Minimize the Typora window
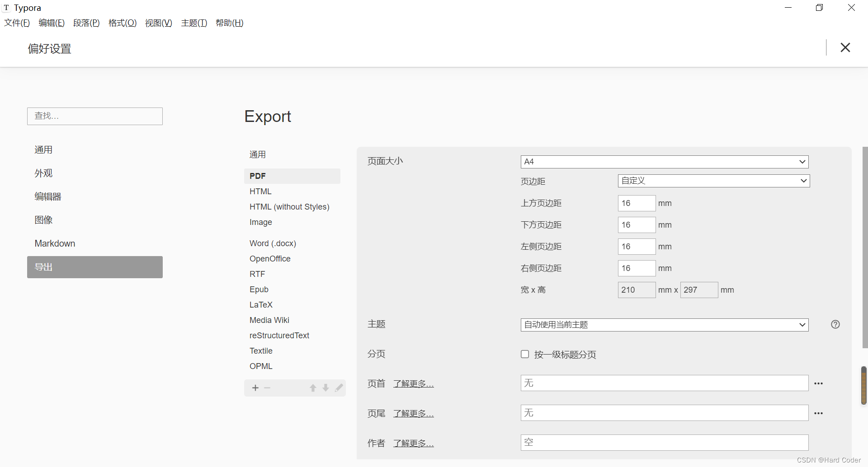The height and width of the screenshot is (467, 868). (788, 8)
